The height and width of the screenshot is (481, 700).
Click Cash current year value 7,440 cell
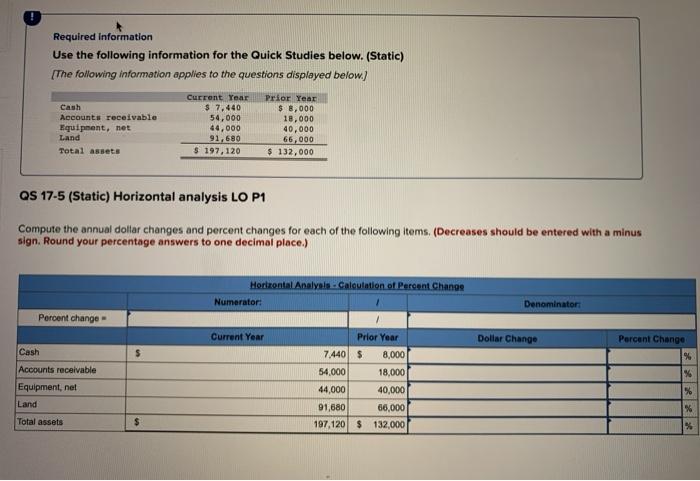click(238, 354)
